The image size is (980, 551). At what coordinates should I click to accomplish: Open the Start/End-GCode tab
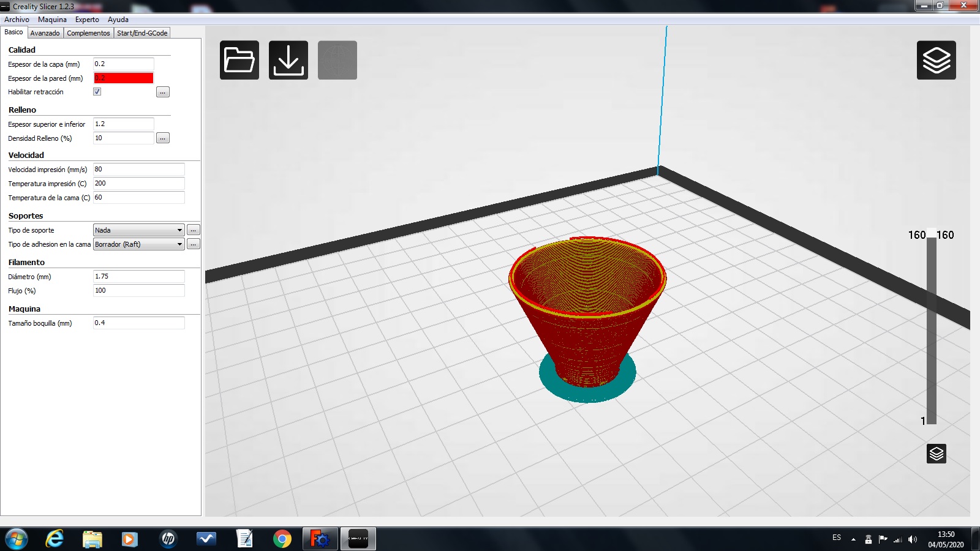point(142,33)
